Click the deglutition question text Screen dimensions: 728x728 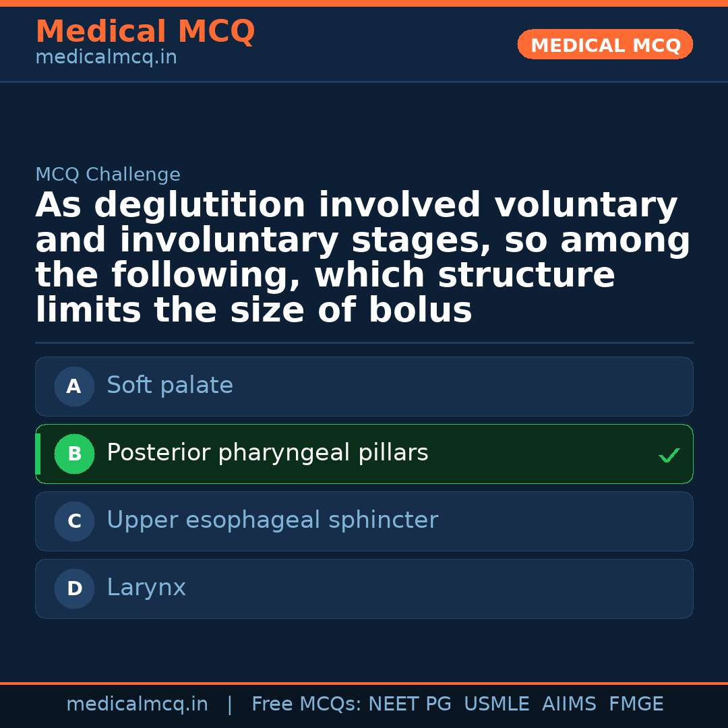(363, 257)
